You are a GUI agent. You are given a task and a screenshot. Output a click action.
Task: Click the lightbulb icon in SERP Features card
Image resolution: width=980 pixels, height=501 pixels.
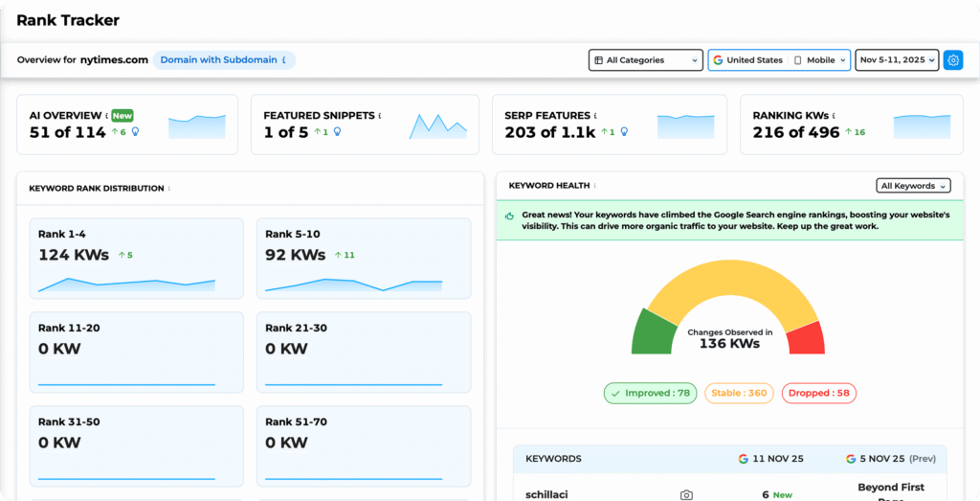624,132
